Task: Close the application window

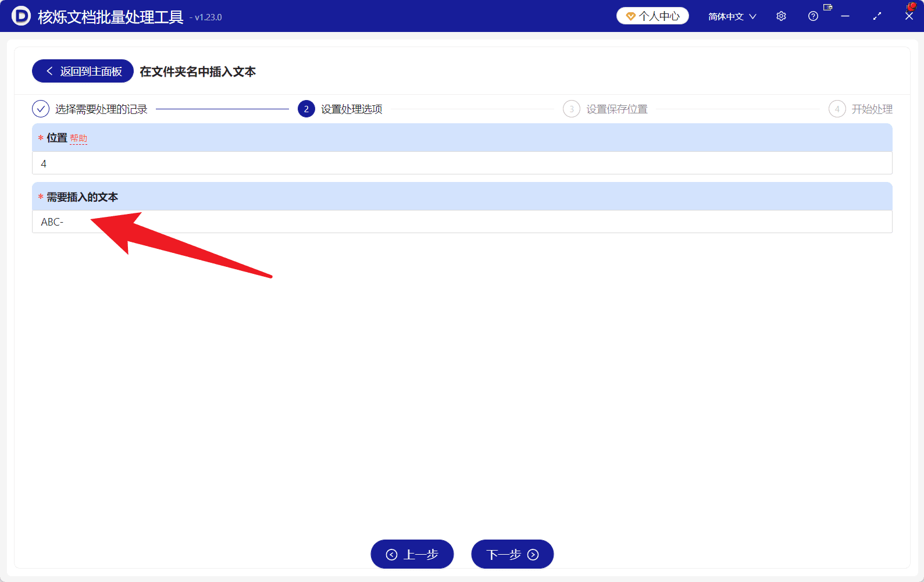Action: [909, 16]
